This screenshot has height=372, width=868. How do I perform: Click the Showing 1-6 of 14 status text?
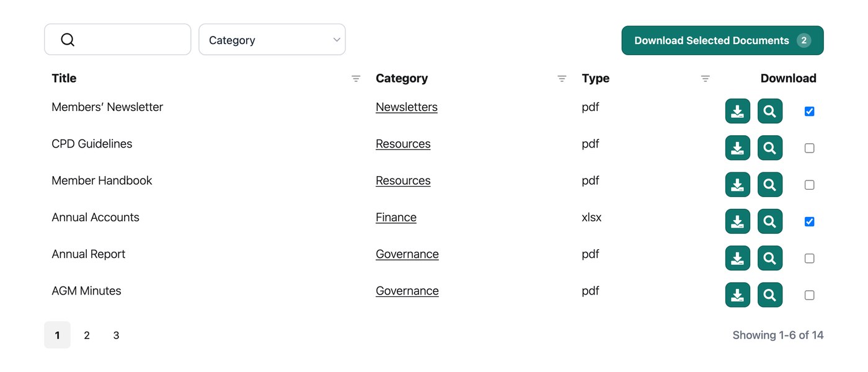[778, 335]
